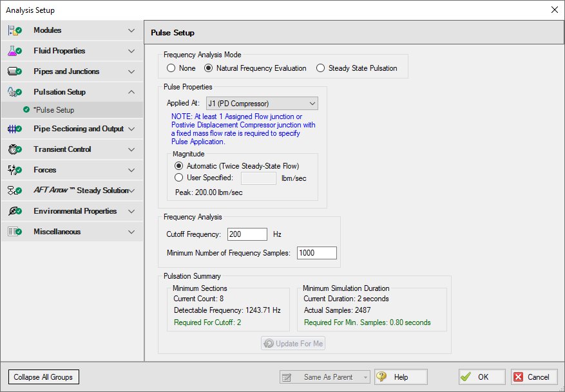Click Collapse All Groups
The width and height of the screenshot is (565, 392).
43,377
